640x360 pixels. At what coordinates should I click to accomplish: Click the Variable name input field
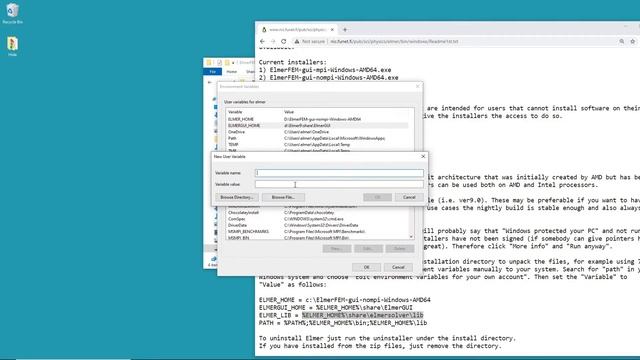click(339, 173)
